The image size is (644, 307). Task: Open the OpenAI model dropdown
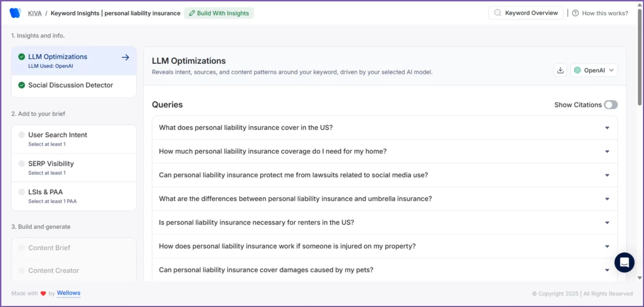coord(594,70)
